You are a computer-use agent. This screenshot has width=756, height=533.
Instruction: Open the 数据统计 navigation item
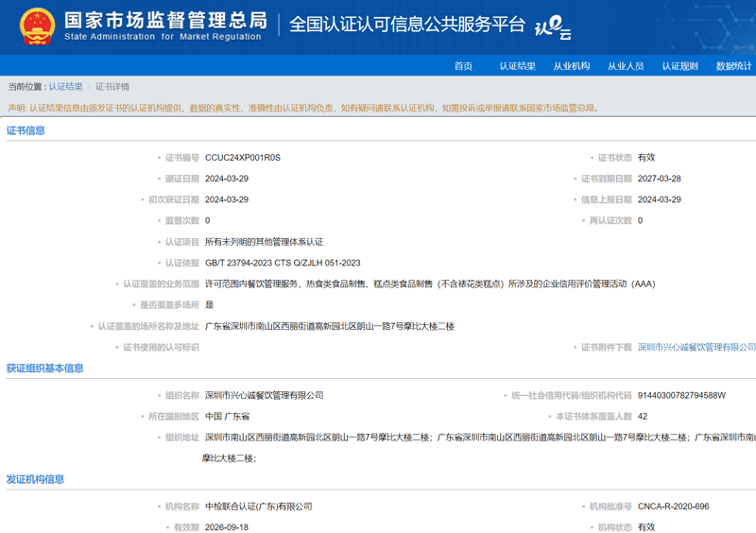(733, 66)
